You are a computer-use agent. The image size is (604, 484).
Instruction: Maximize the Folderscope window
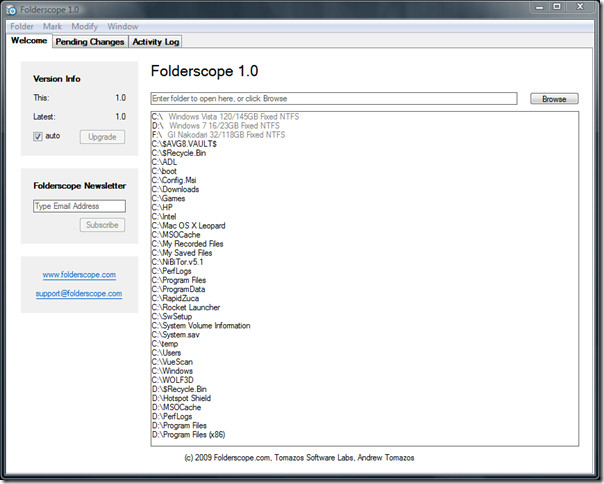click(557, 7)
